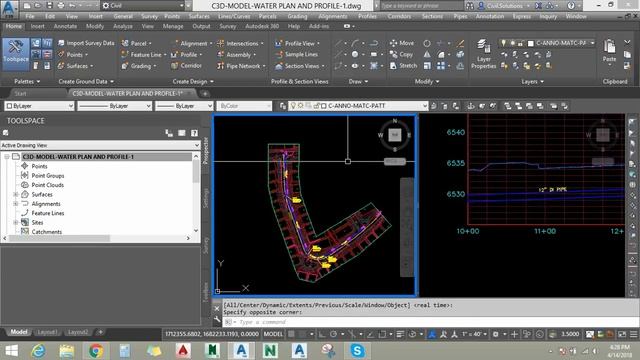The image size is (640, 360).
Task: Expand the Palettes panel
Action: 27,81
